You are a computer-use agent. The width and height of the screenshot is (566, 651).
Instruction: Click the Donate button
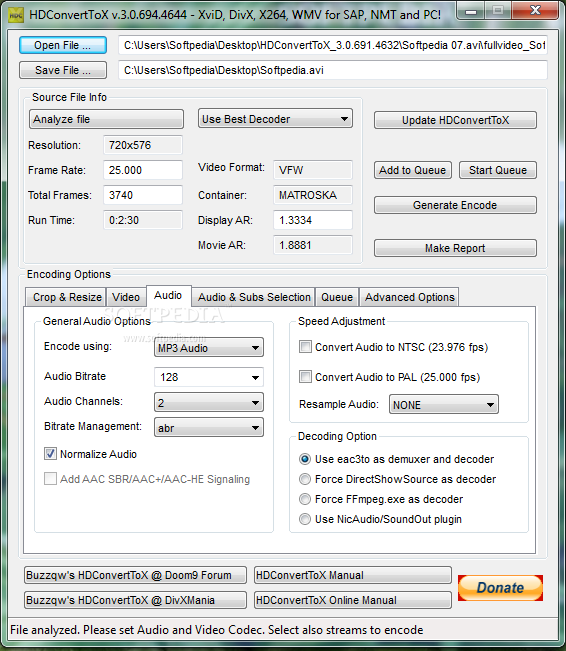click(500, 587)
